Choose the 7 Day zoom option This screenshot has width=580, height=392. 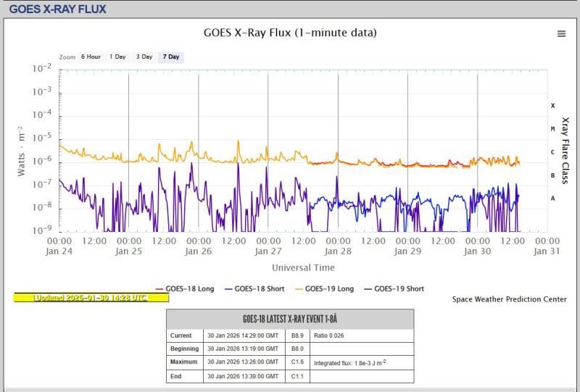(x=171, y=57)
